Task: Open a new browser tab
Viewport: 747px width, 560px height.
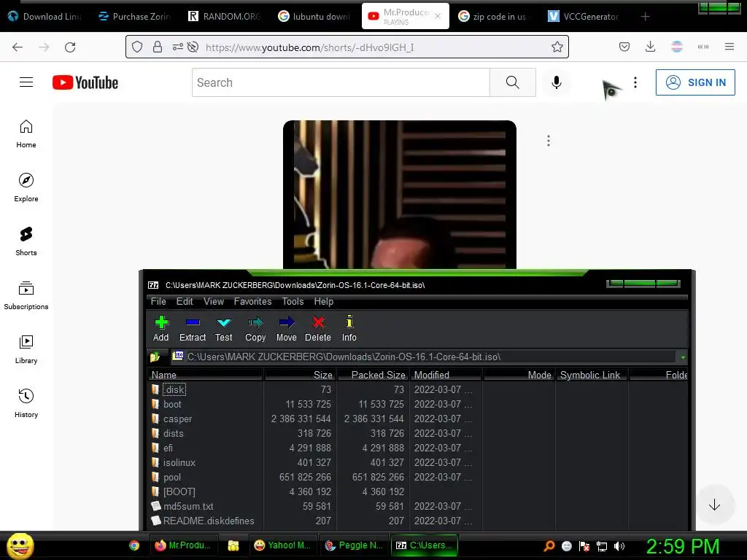Action: point(645,17)
